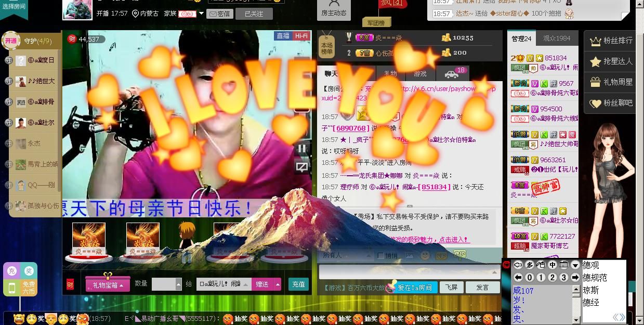Click the 发言 send message button

point(482,288)
